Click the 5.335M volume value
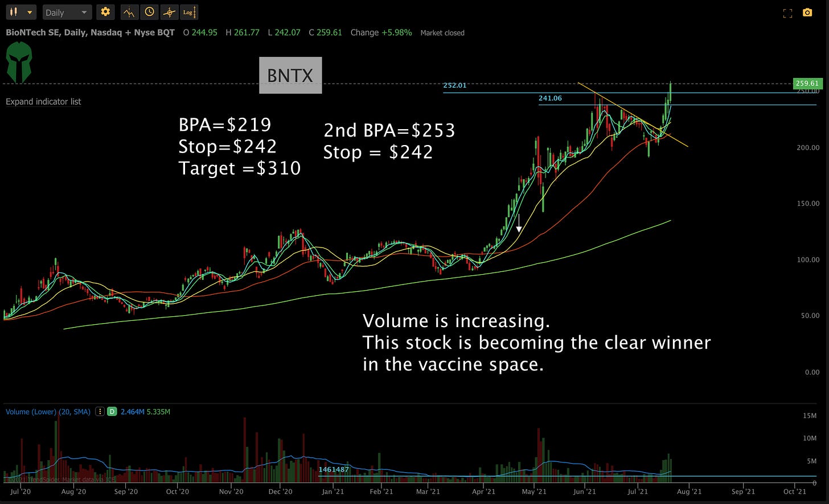829x504 pixels. [x=158, y=411]
